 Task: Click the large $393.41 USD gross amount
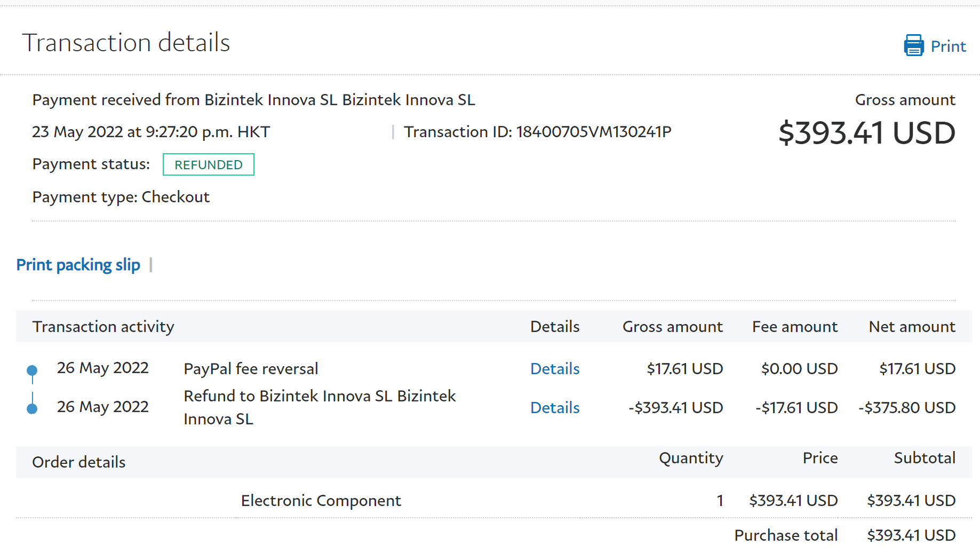click(x=866, y=133)
